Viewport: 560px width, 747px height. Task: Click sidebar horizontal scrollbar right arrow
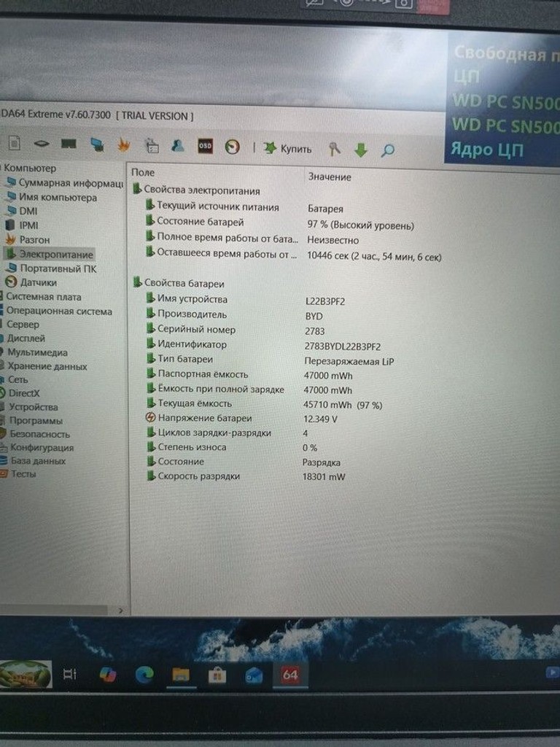[120, 611]
